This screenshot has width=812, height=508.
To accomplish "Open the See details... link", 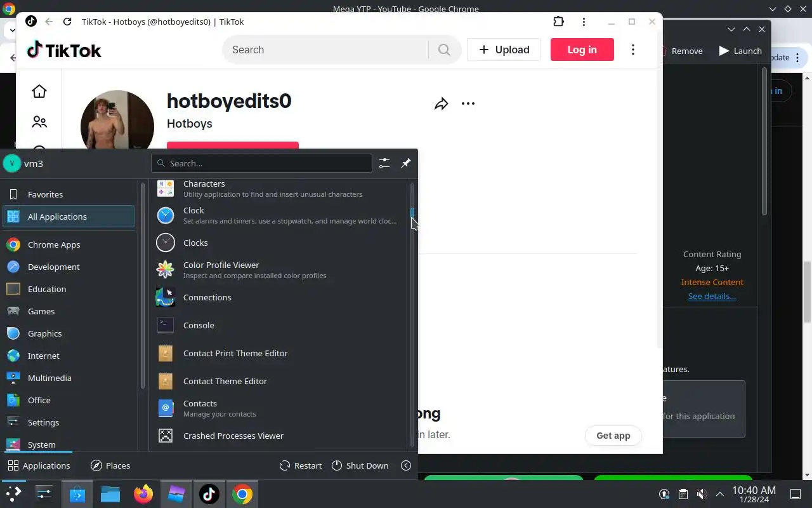I will tap(712, 296).
